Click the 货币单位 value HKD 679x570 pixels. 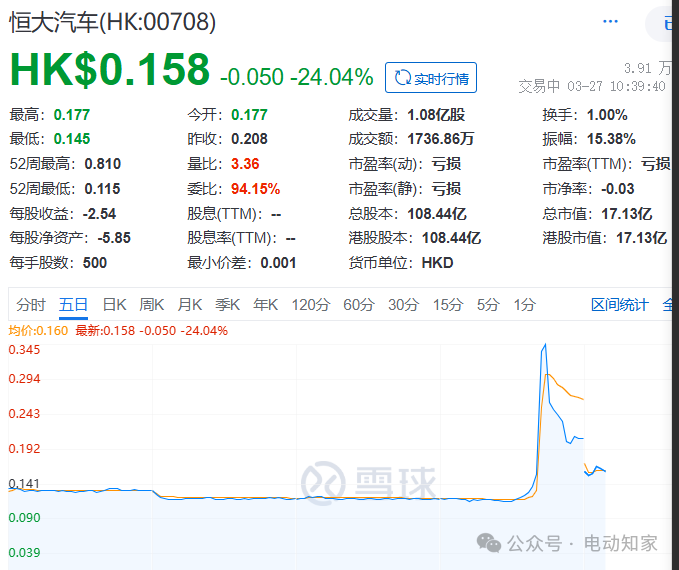tap(437, 263)
